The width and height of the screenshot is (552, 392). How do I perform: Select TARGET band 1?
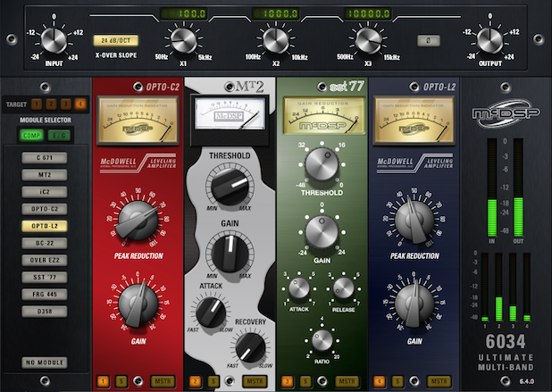click(37, 104)
